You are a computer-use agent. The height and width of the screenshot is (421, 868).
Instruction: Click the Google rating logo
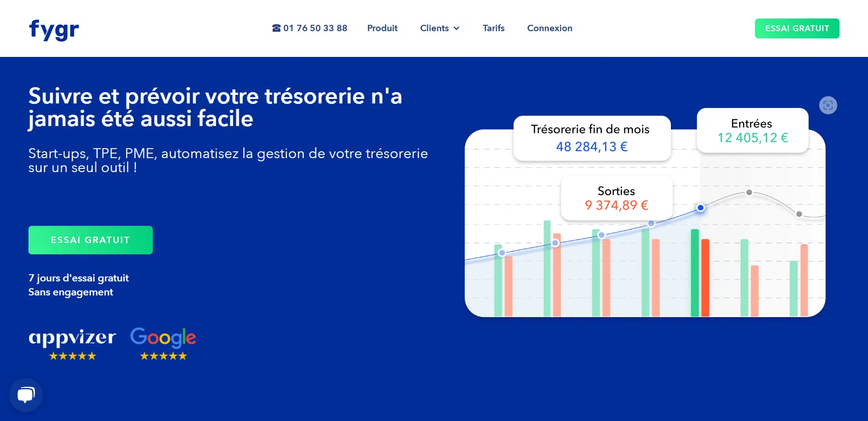coord(163,337)
